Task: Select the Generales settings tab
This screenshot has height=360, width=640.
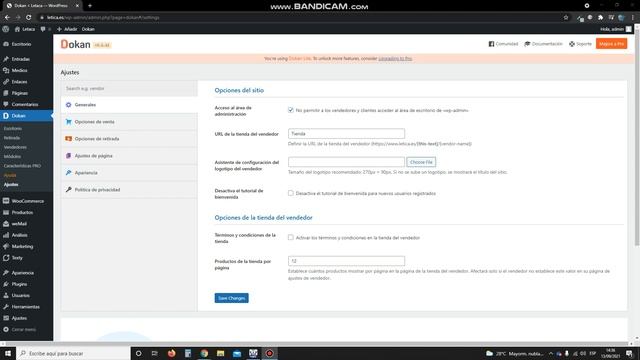Action: pyautogui.click(x=129, y=105)
